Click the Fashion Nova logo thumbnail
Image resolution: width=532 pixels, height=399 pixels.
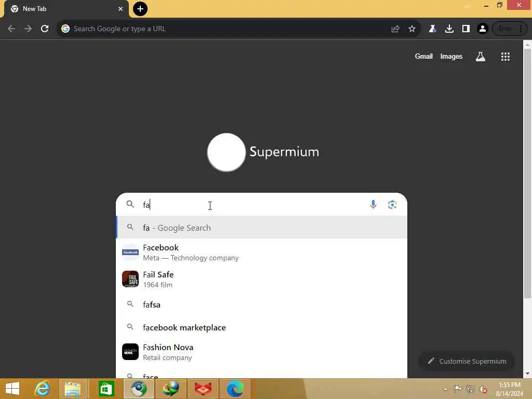[130, 352]
